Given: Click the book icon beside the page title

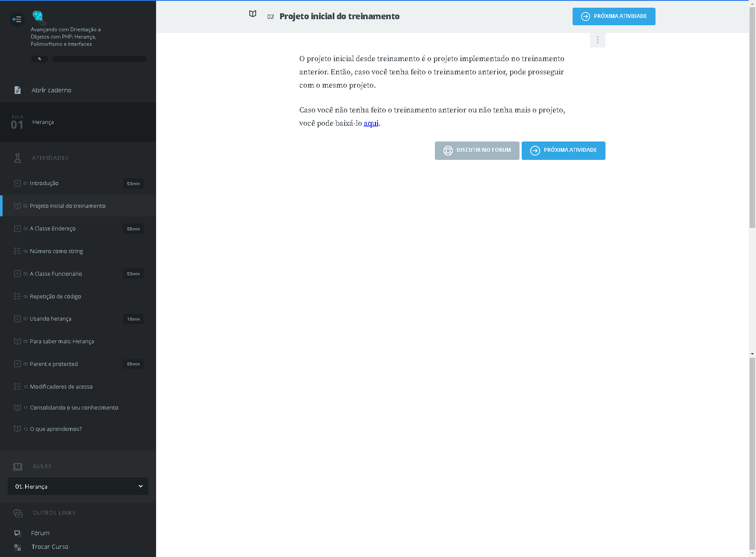Looking at the screenshot, I should point(253,14).
